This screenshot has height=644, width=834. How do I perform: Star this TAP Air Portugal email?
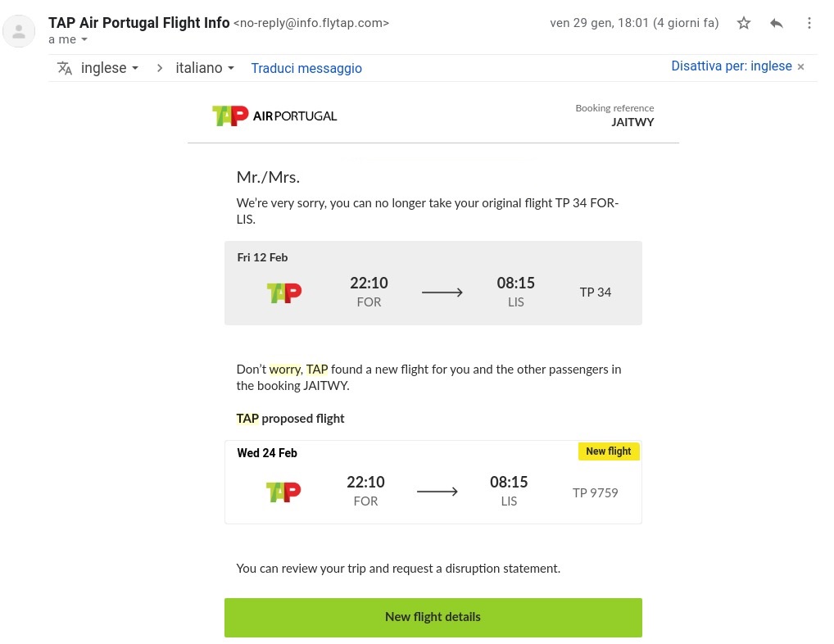[x=744, y=23]
